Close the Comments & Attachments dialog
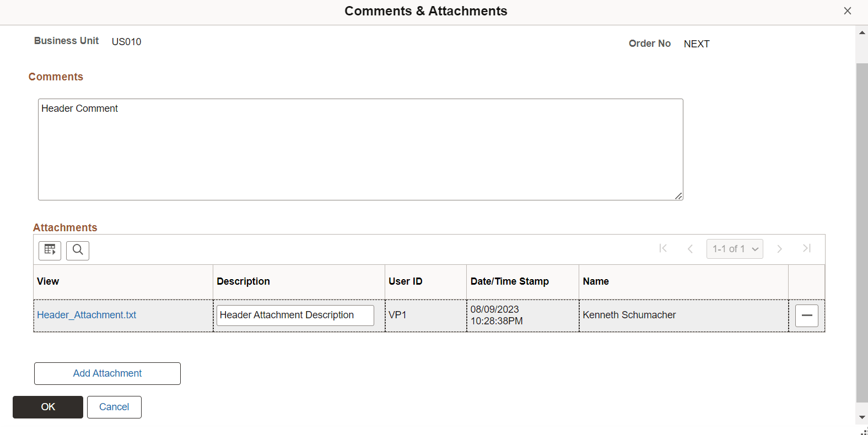This screenshot has height=435, width=868. [x=848, y=11]
